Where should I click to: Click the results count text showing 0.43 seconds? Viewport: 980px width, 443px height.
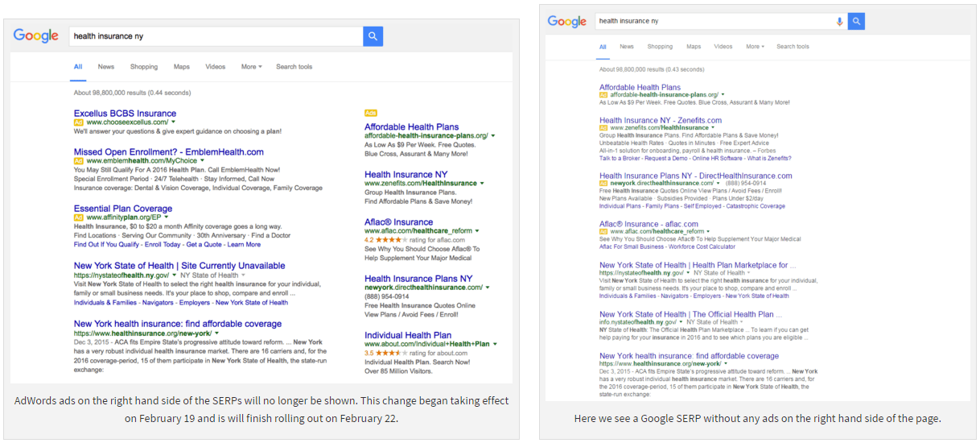[652, 70]
